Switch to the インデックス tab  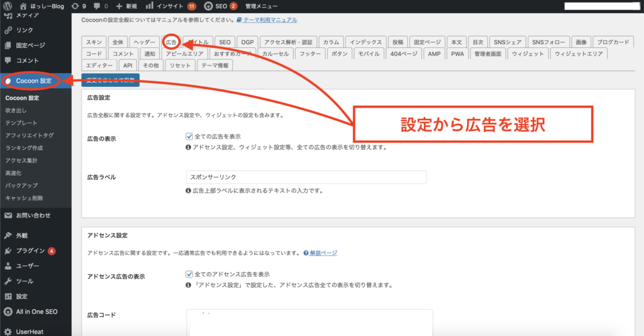click(x=365, y=42)
